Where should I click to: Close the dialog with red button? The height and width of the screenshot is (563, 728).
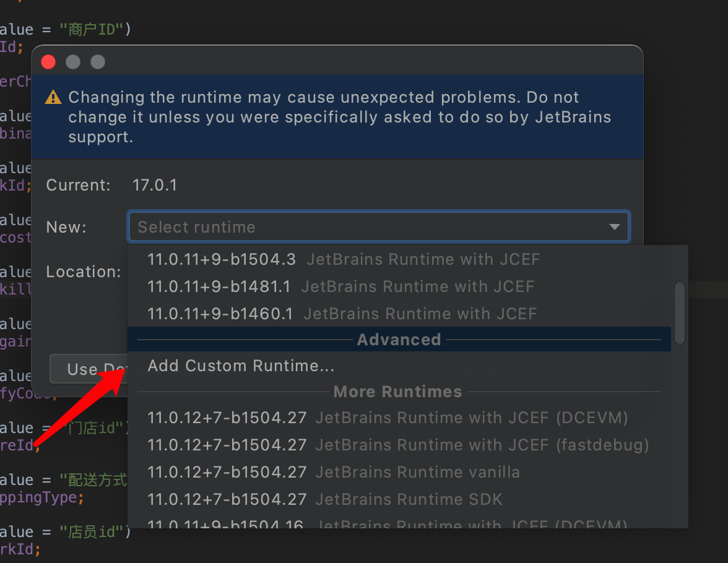tap(48, 62)
